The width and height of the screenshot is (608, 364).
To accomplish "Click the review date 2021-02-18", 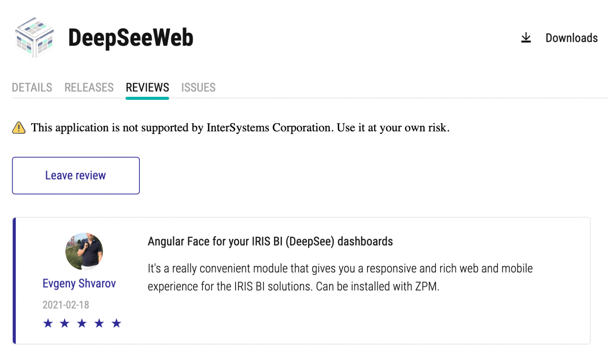I will pyautogui.click(x=66, y=305).
